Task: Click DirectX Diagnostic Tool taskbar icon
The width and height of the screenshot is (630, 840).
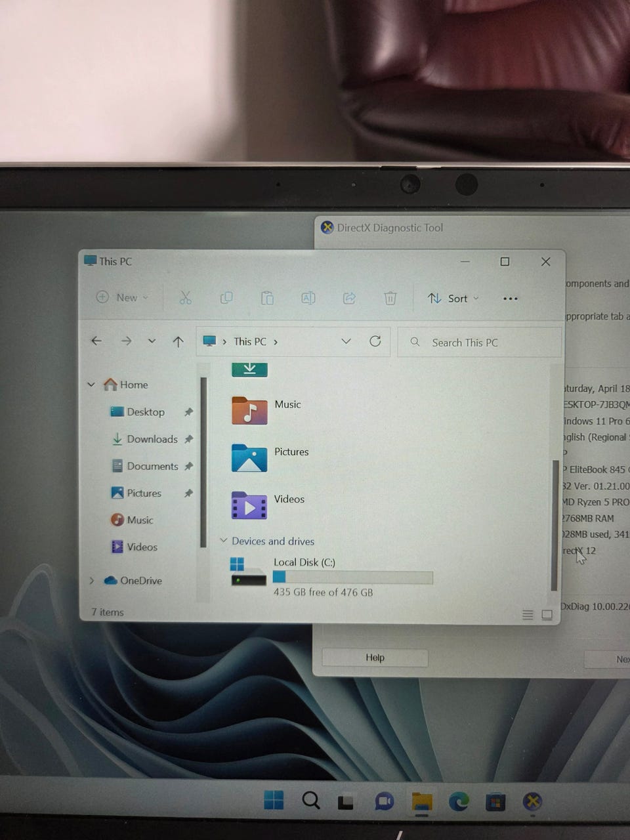Action: 532,801
